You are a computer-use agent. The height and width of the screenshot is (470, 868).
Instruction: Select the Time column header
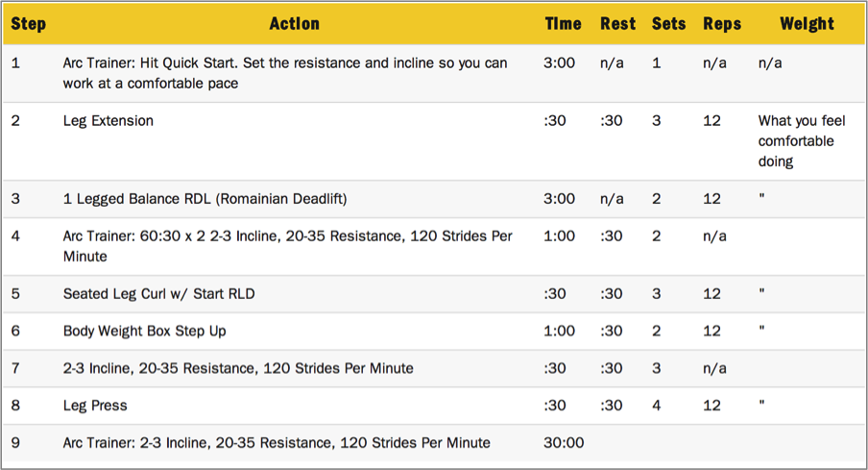pyautogui.click(x=563, y=24)
